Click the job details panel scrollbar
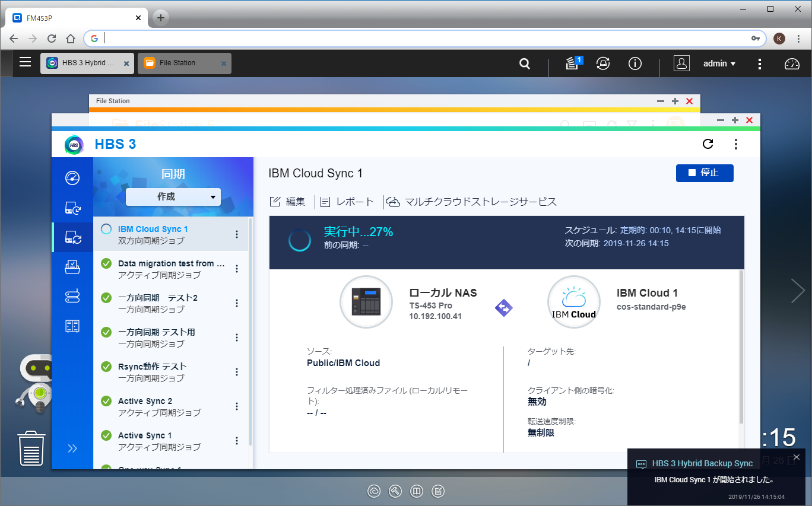 (741, 347)
